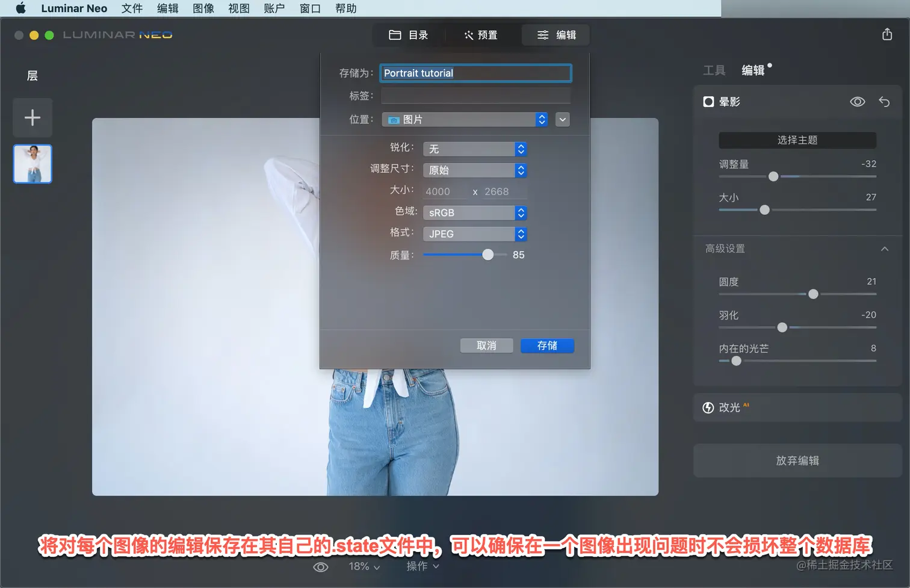Click the -20 羽化 value
Screen dimensions: 910x588
pos(868,315)
